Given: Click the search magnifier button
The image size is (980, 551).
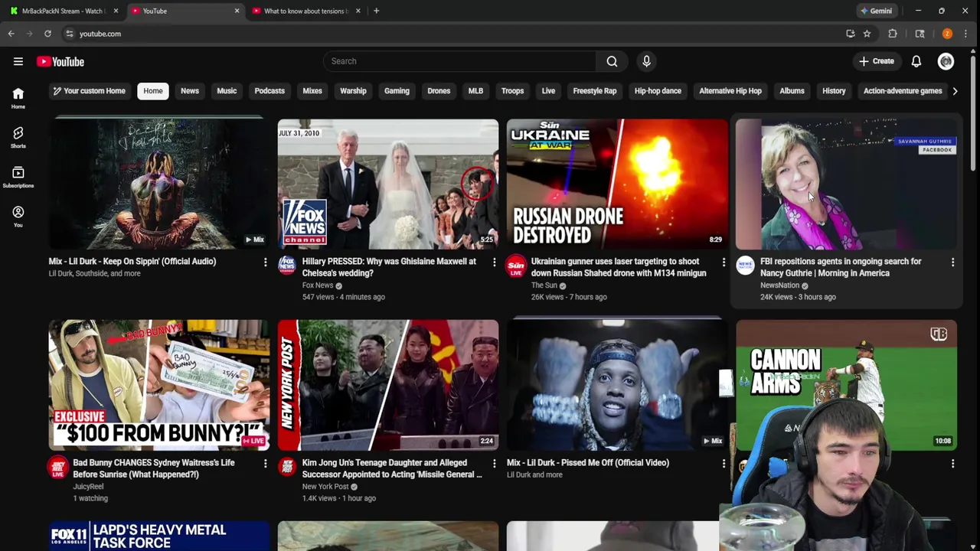Looking at the screenshot, I should 612,61.
